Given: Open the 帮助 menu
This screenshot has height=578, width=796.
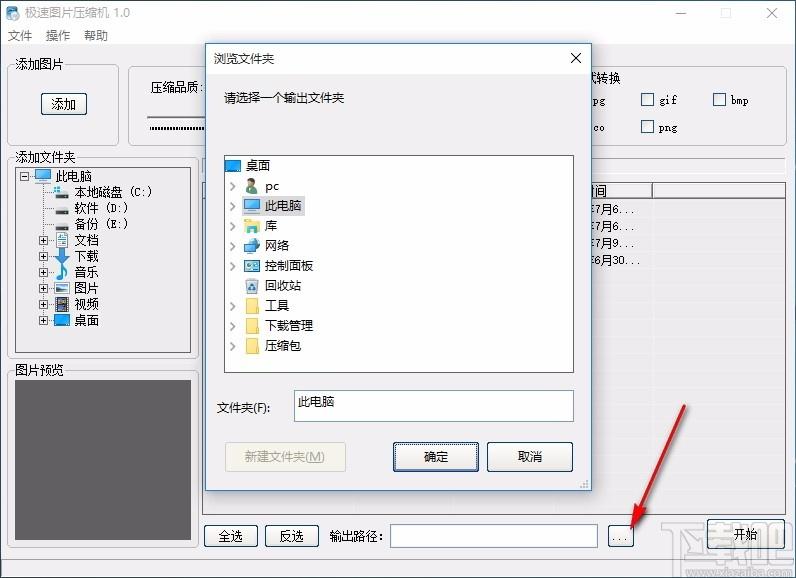Looking at the screenshot, I should tap(96, 36).
